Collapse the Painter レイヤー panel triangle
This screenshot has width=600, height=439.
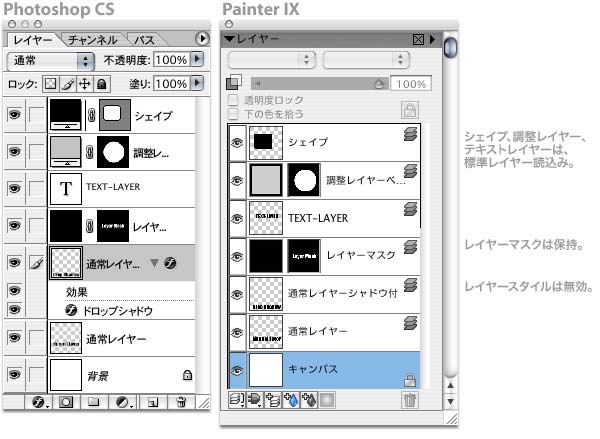pos(230,39)
